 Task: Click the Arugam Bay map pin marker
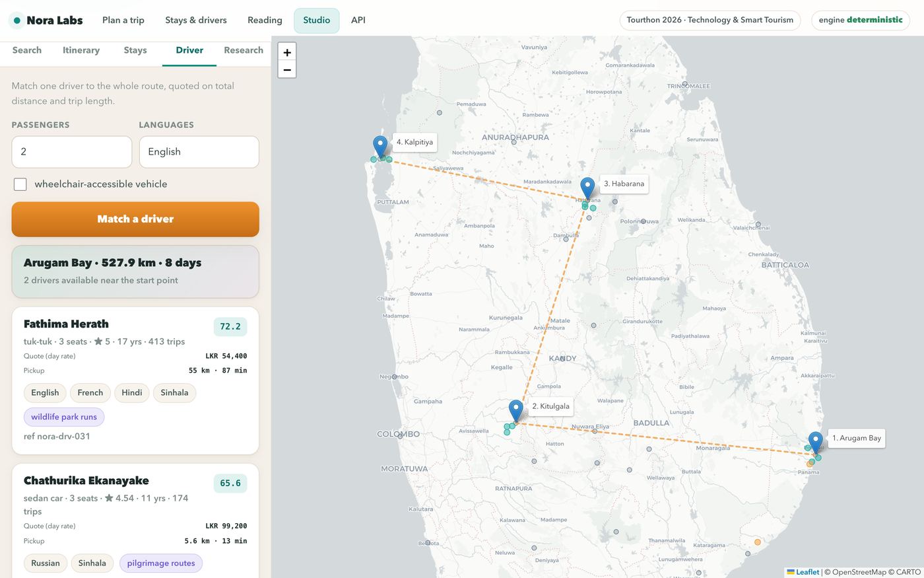click(816, 442)
